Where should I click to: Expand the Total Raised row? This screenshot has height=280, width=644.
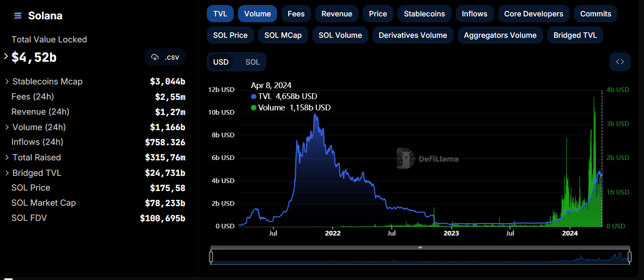click(7, 157)
